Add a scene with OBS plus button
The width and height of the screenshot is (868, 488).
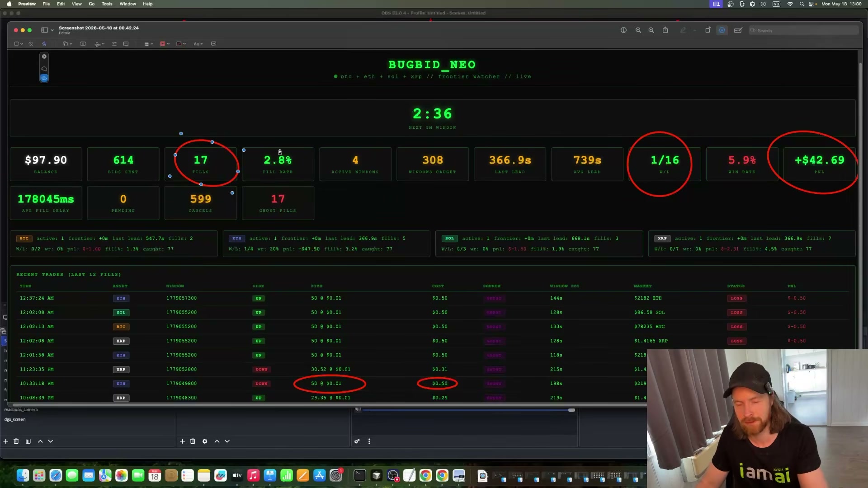(6, 441)
